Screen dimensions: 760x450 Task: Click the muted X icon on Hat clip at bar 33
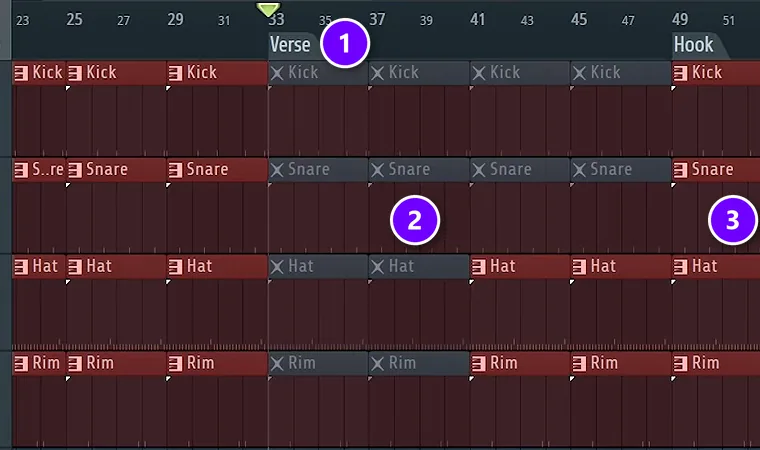pyautogui.click(x=277, y=267)
